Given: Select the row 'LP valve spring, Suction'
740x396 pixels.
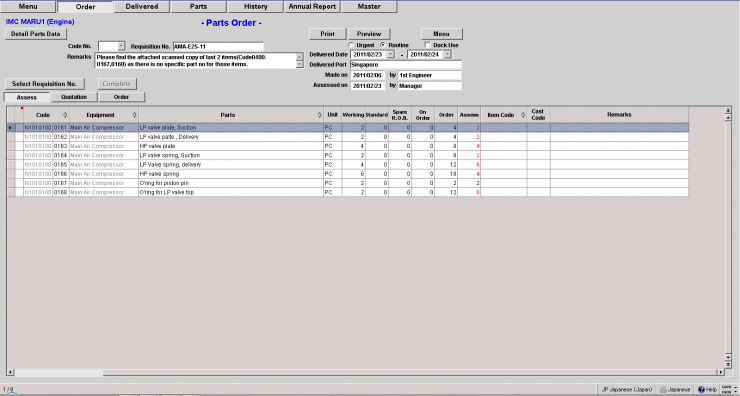Looking at the screenshot, I should point(347,155).
